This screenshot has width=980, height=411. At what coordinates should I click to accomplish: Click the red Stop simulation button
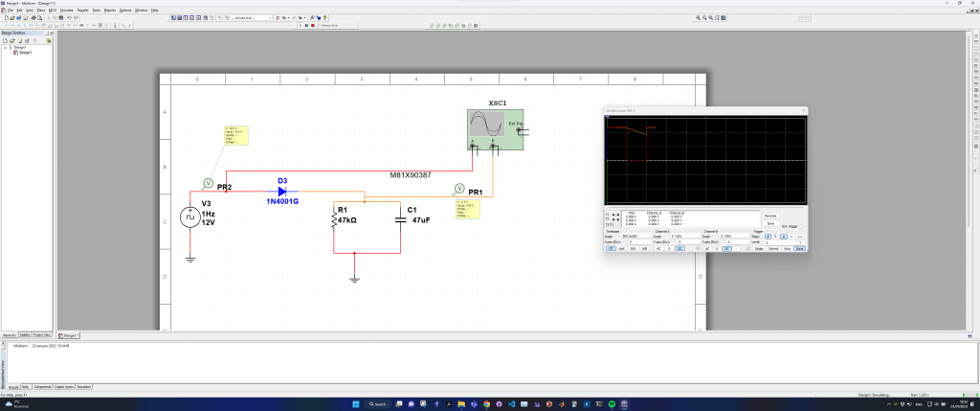pos(313,26)
